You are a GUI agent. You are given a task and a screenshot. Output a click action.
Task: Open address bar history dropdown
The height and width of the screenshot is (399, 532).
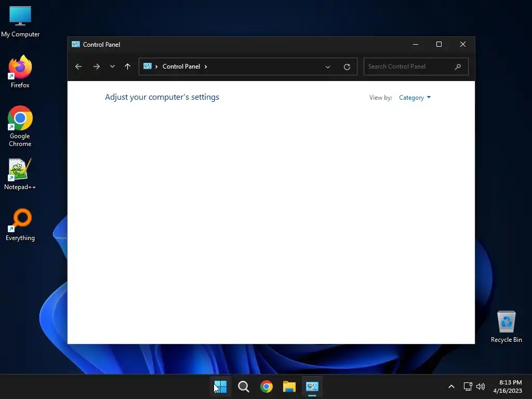pyautogui.click(x=328, y=67)
